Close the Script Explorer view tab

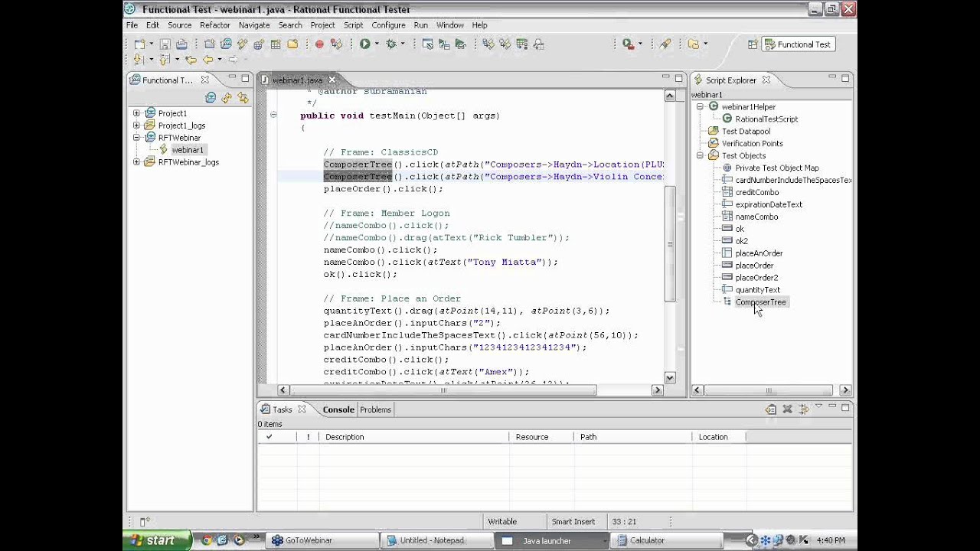point(766,80)
